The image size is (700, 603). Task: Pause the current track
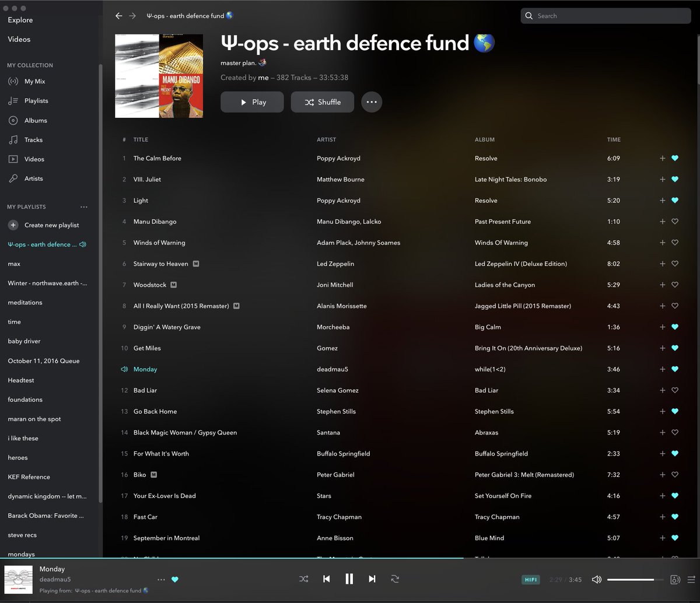(349, 579)
